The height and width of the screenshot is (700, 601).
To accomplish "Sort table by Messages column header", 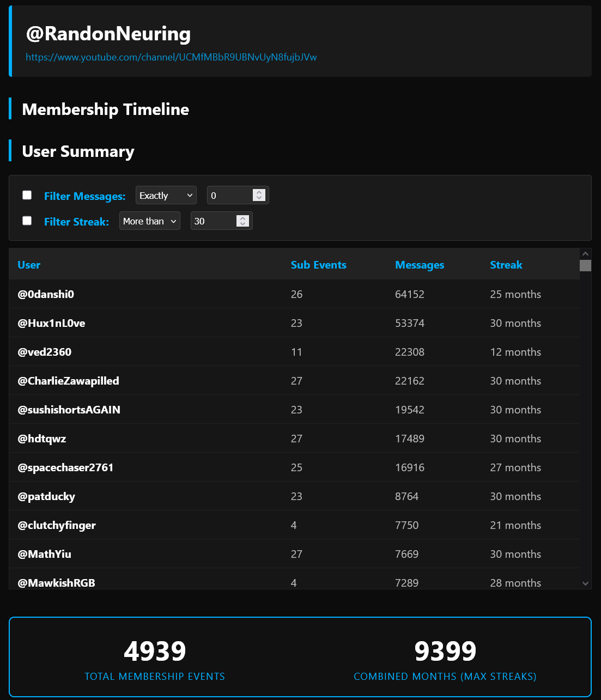I will pyautogui.click(x=420, y=265).
